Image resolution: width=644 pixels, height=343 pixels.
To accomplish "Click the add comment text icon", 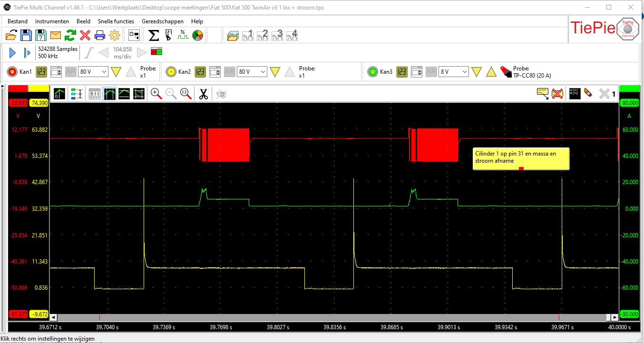I will click(x=542, y=94).
